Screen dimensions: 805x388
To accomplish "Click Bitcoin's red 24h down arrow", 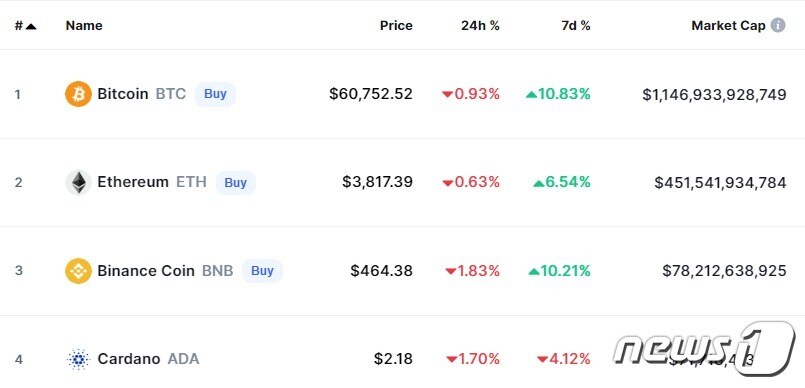I will [447, 94].
